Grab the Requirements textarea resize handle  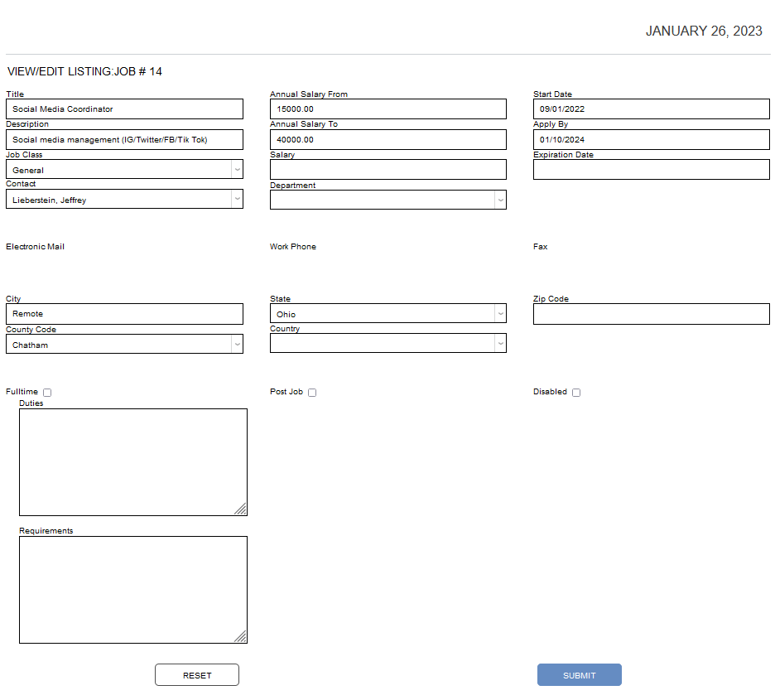pos(241,637)
